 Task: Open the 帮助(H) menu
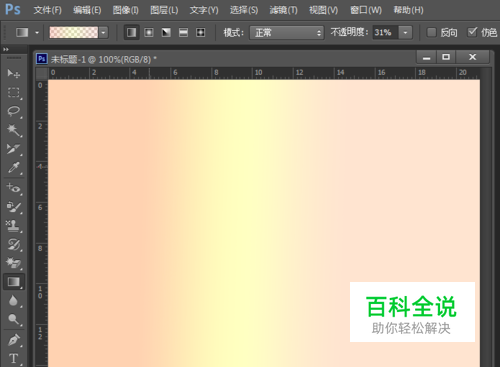pos(408,10)
